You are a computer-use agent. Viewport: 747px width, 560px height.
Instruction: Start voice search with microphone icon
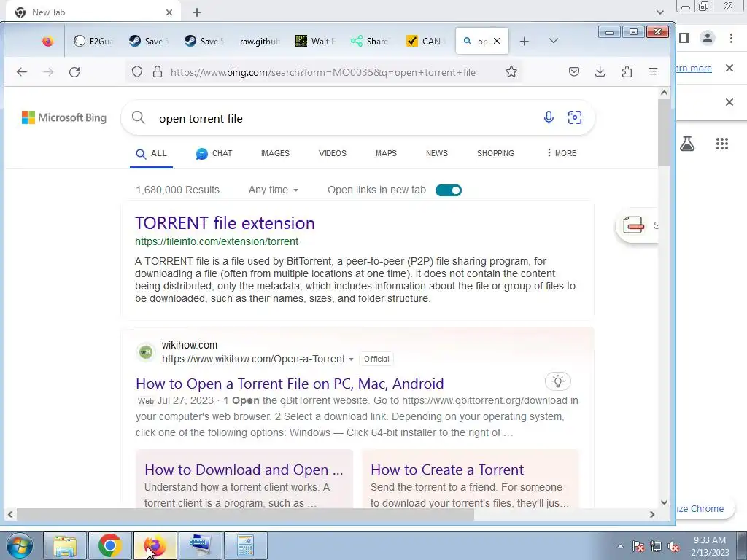click(549, 117)
